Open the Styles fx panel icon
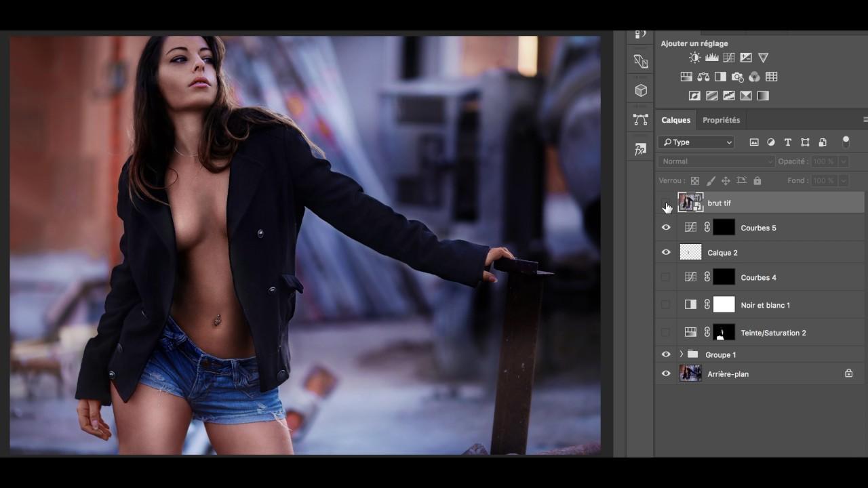Viewport: 868px width, 488px height. pos(641,150)
